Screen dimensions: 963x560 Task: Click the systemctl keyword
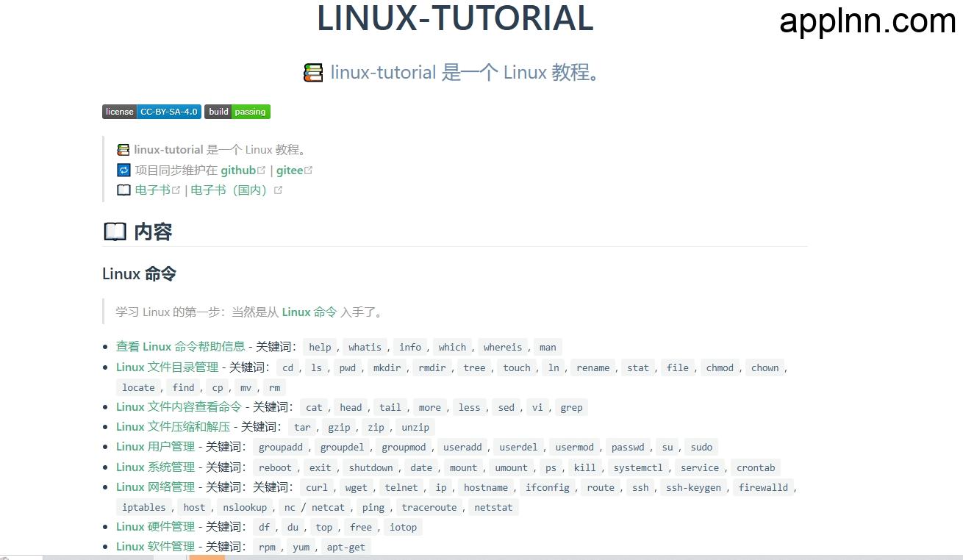(638, 467)
